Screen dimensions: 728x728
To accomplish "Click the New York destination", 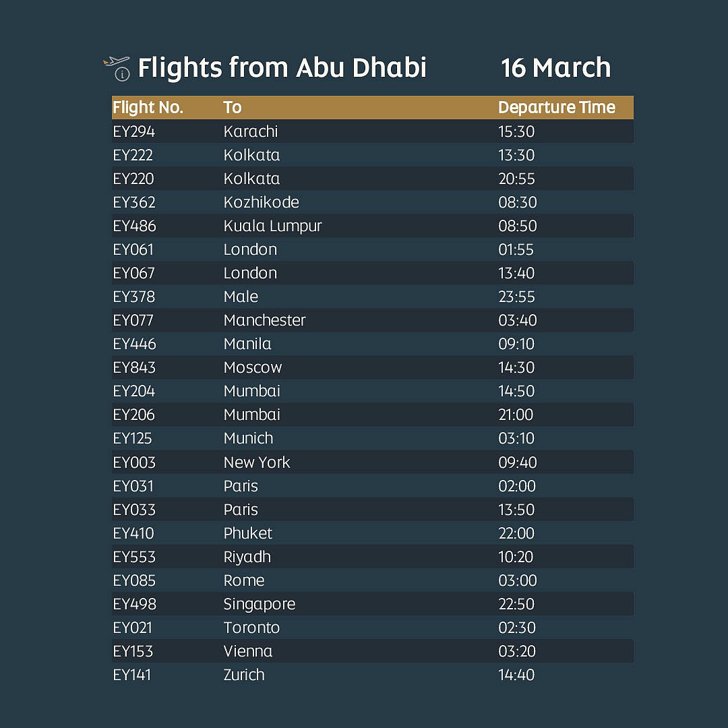I will pyautogui.click(x=257, y=462).
